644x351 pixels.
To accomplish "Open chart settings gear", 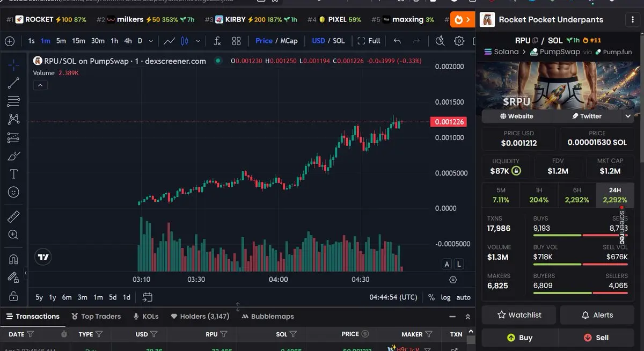I will pos(459,41).
